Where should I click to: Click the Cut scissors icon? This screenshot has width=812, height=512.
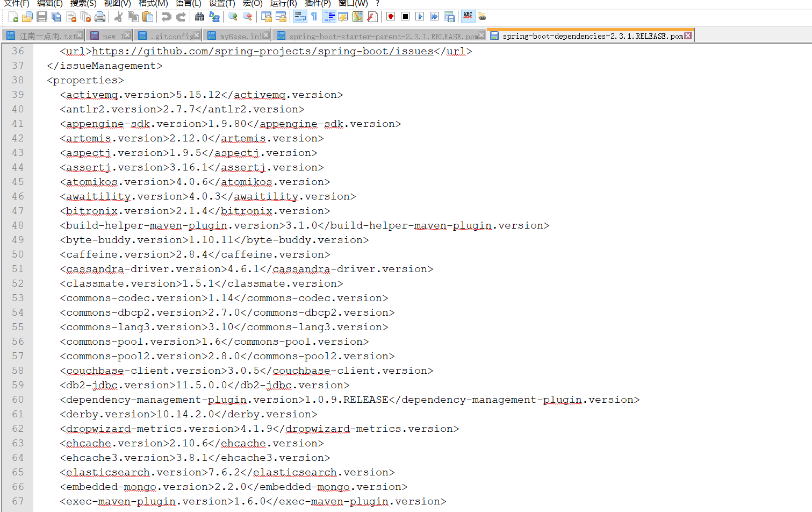point(119,17)
